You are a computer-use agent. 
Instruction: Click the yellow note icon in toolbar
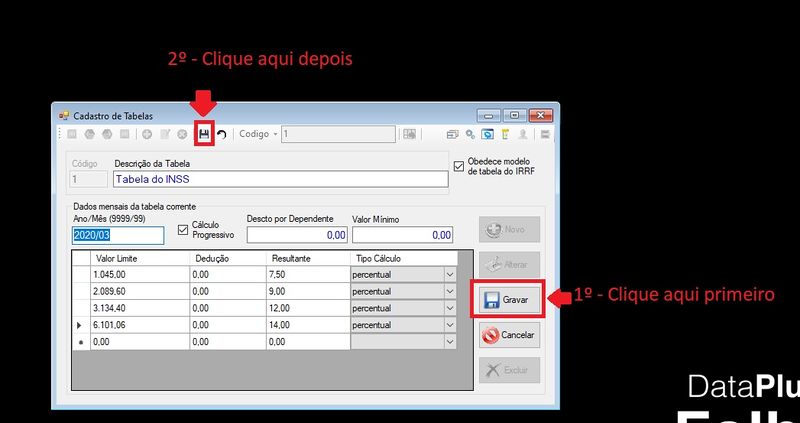506,135
